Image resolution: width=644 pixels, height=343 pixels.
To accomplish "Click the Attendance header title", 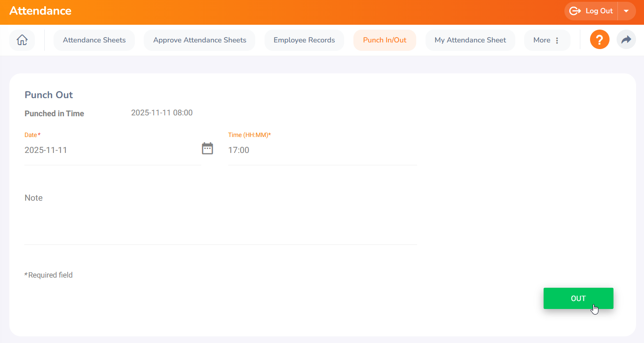I will coord(40,11).
